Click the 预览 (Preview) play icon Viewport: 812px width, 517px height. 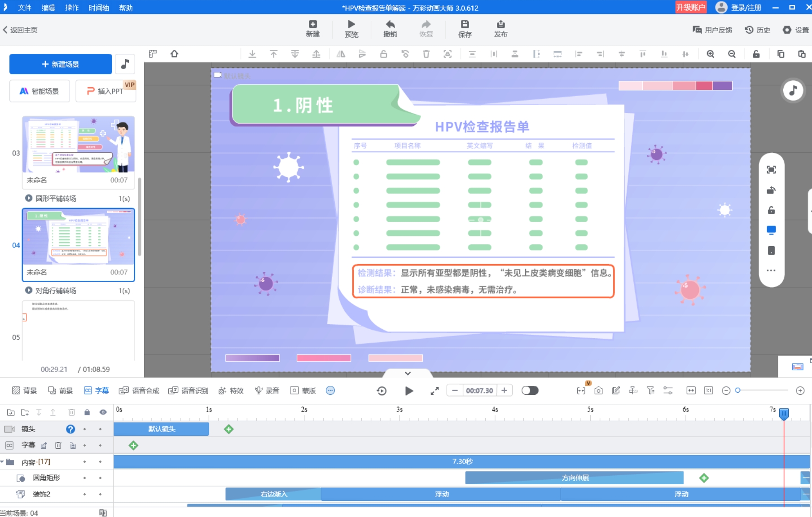tap(351, 29)
